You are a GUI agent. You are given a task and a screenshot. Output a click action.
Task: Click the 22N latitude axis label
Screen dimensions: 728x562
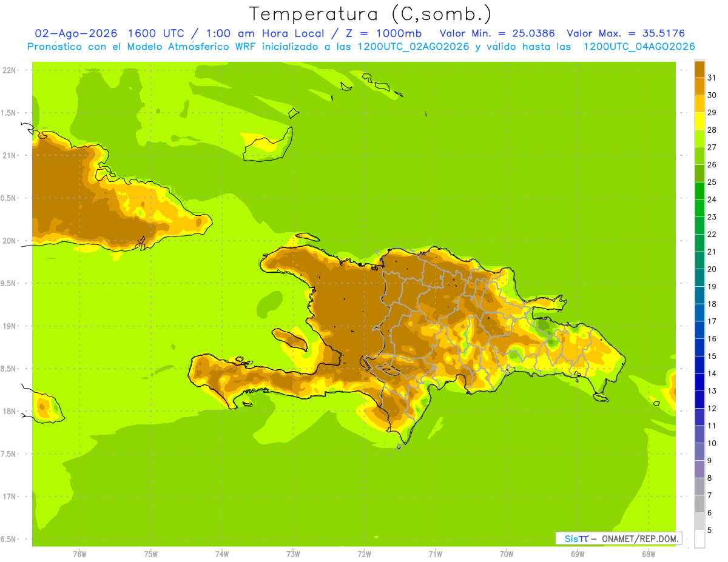coord(9,70)
